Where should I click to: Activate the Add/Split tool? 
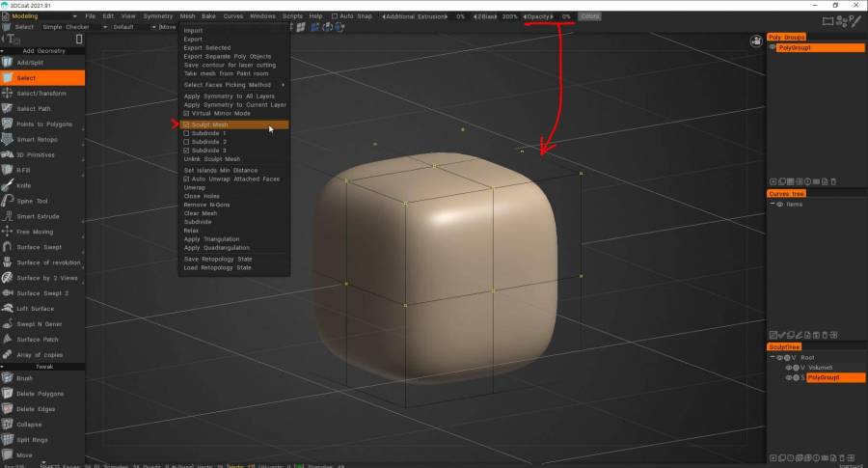[x=31, y=63]
